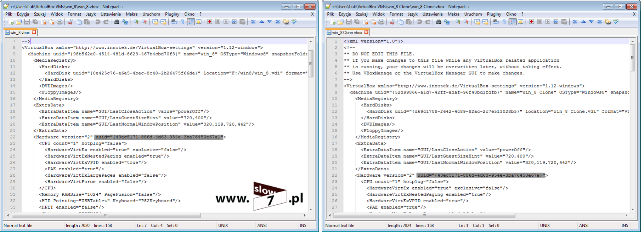The width and height of the screenshot is (644, 233).
Task: Click scroll-down arrow in win_8.vbox window
Action: [311, 209]
